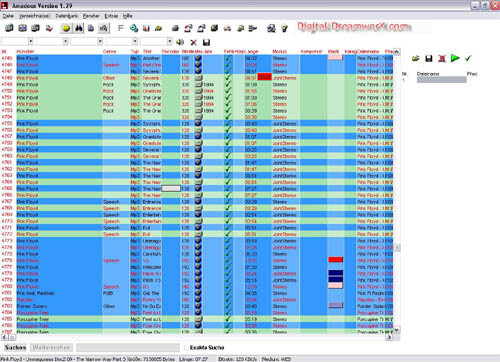Open the Verzeichnis(se) menu
Viewport: 500px width, 362px height.
(x=34, y=16)
